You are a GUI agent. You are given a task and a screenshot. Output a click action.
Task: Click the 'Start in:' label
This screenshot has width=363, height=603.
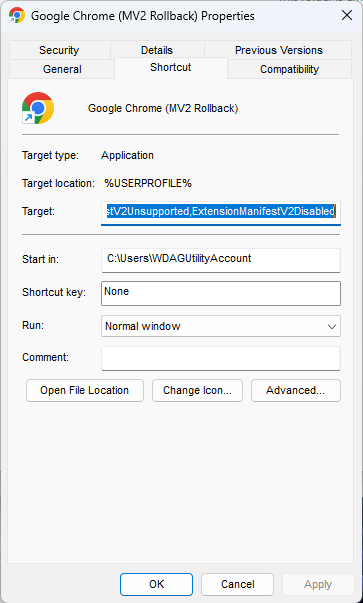[40, 259]
